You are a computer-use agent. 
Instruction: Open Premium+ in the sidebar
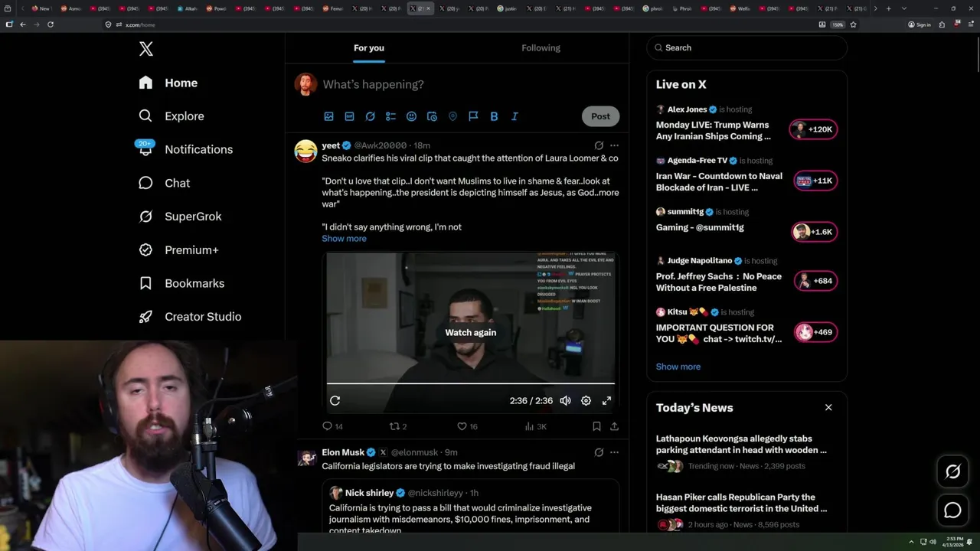(x=178, y=249)
